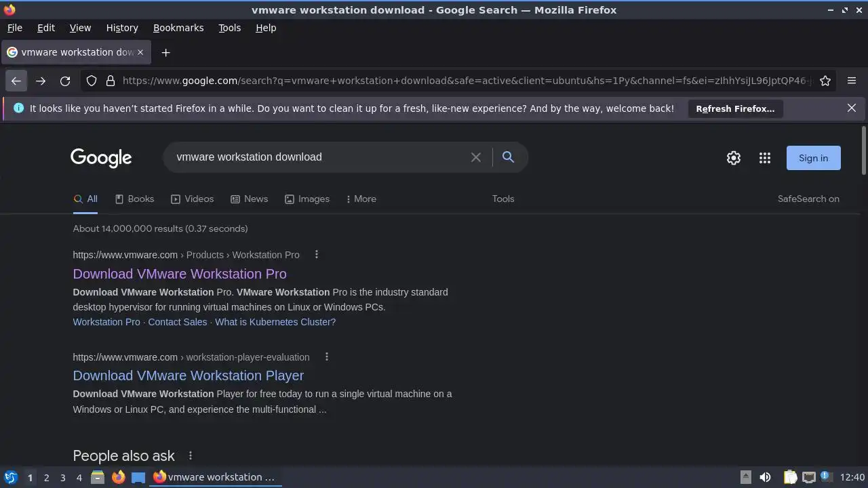Click the Google logo
The height and width of the screenshot is (488, 868).
pyautogui.click(x=101, y=158)
